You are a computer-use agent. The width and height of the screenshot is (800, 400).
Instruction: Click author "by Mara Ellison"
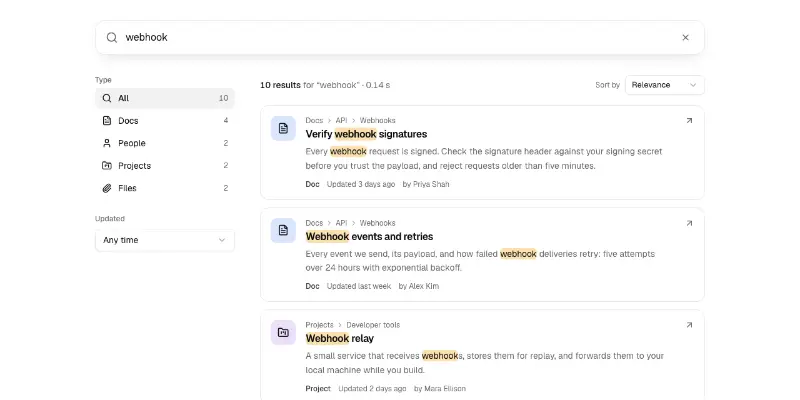(x=440, y=389)
